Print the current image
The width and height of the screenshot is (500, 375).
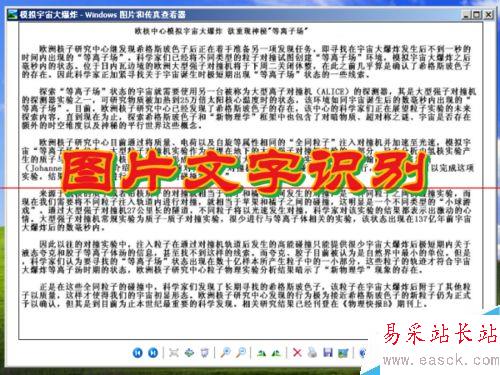312,352
